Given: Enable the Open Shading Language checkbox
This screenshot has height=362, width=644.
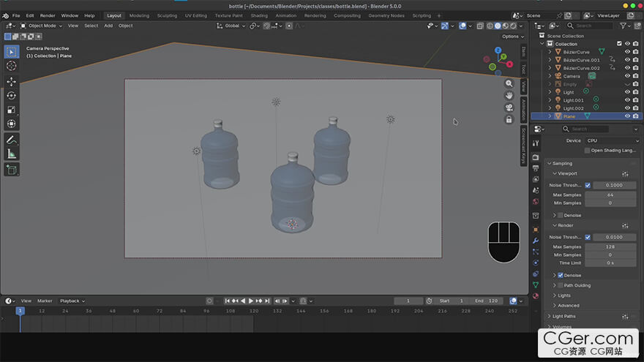Looking at the screenshot, I should [x=587, y=150].
